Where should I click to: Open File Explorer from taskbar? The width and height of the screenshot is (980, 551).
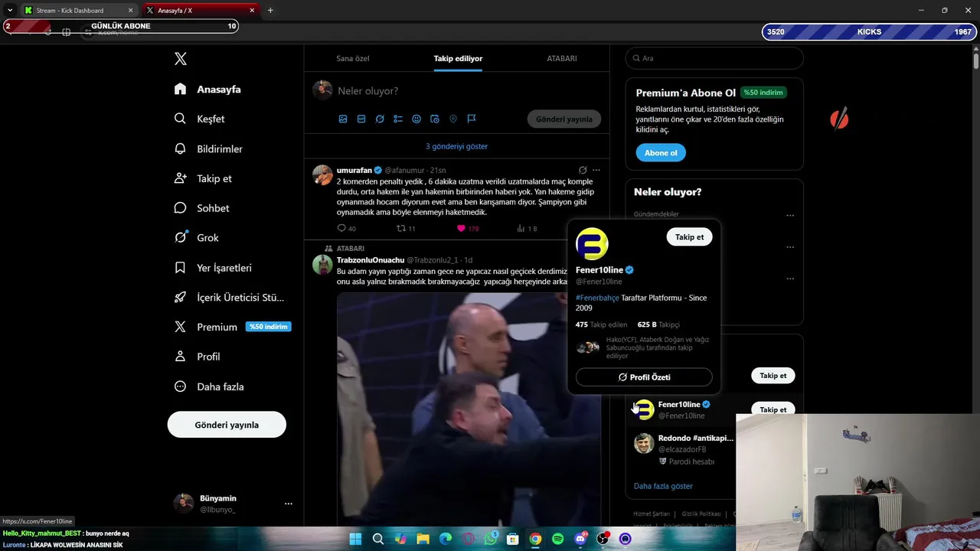tap(423, 539)
